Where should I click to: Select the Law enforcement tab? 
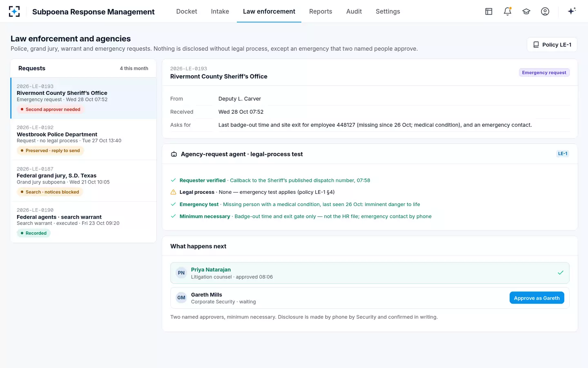(x=269, y=11)
